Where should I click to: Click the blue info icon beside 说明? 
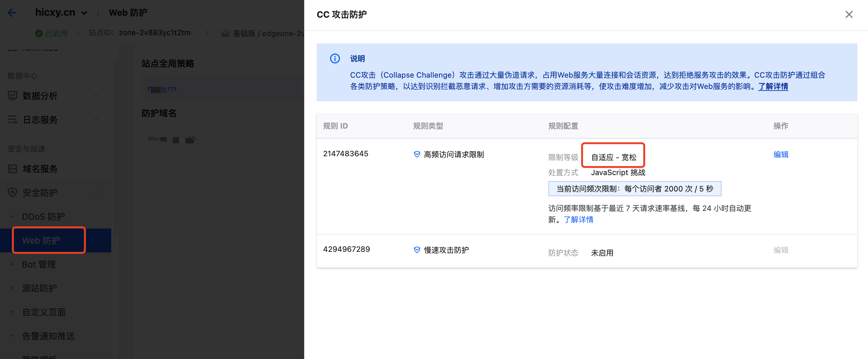coord(335,59)
